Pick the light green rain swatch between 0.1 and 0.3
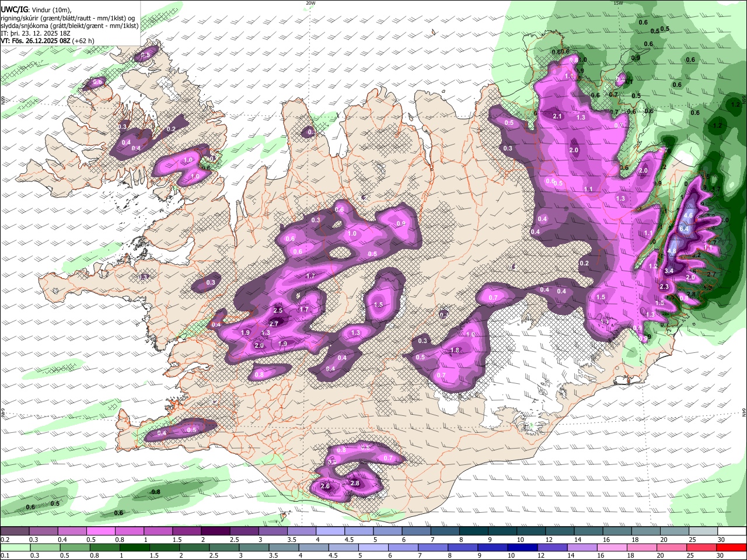Screen dimensions: 747x560 (x=15, y=548)
